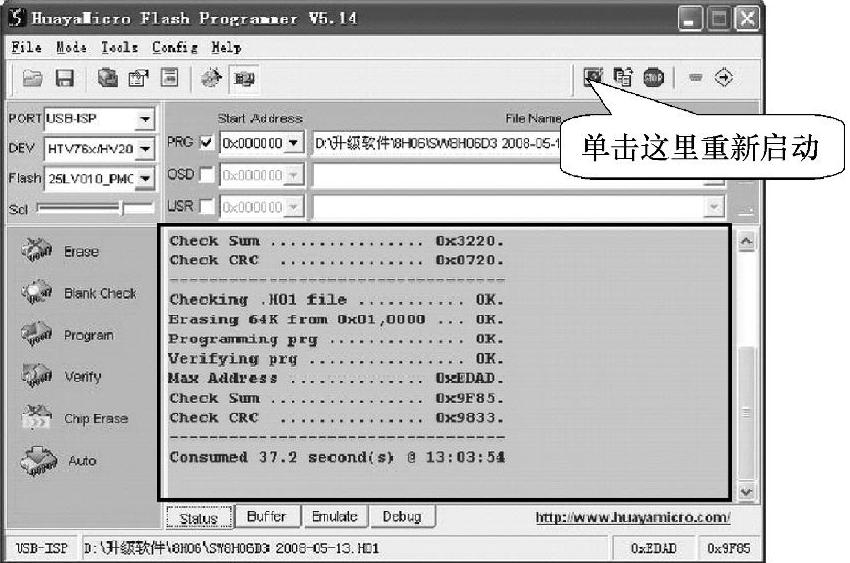Viewport: 850px width, 563px height.
Task: Uncheck the PRG checkbox
Action: pyautogui.click(x=206, y=143)
